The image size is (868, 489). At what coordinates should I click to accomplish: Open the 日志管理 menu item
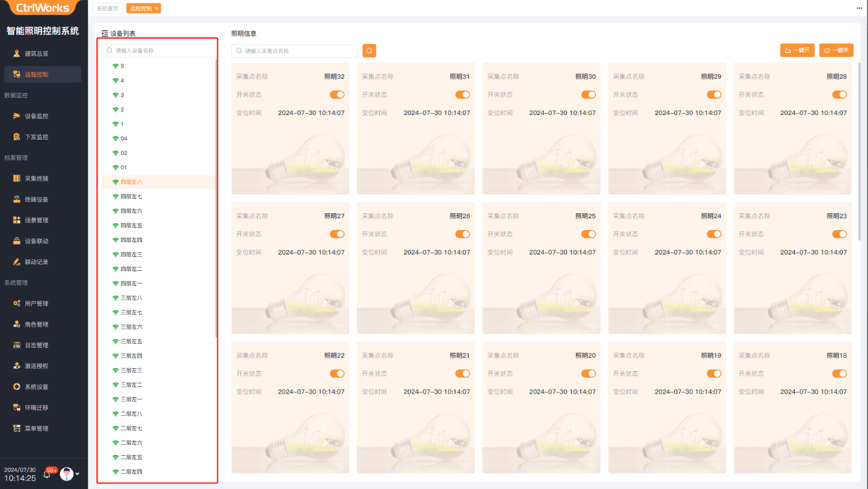tap(36, 346)
